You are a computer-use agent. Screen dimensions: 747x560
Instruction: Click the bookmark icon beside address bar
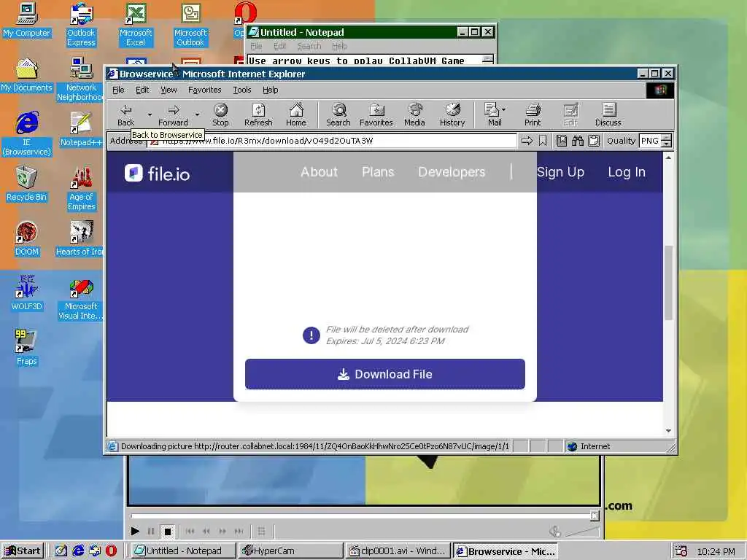coord(543,141)
